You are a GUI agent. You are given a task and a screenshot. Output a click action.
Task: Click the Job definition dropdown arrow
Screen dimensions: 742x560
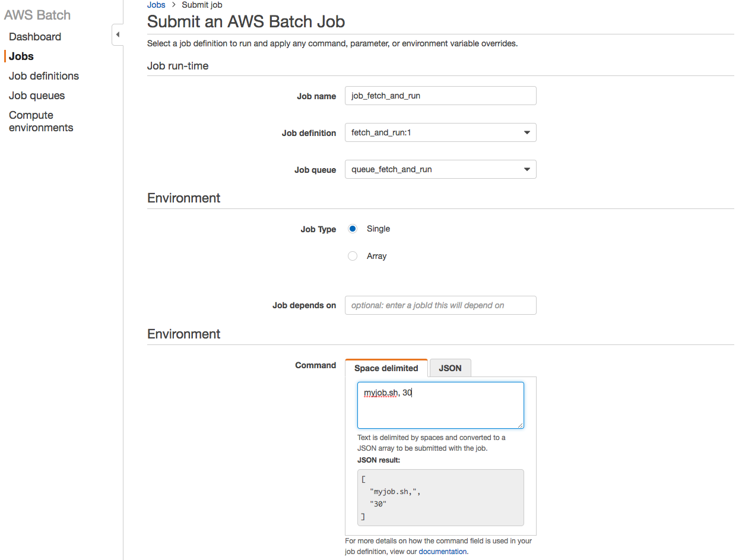(527, 133)
